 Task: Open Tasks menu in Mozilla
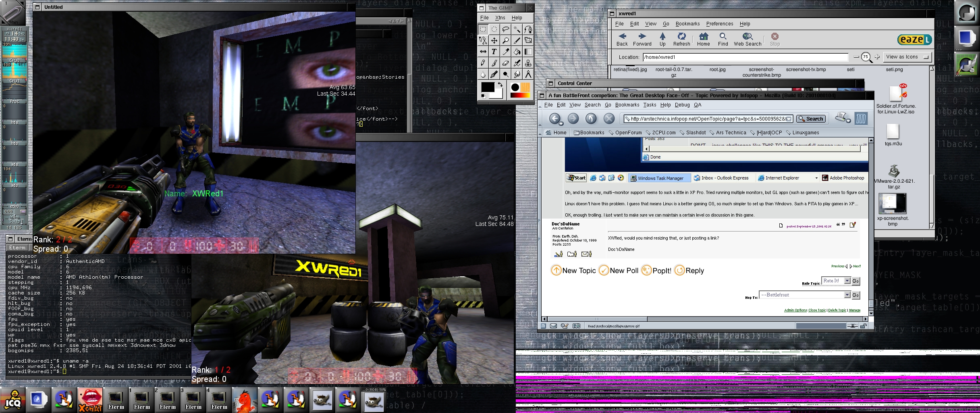[x=650, y=105]
